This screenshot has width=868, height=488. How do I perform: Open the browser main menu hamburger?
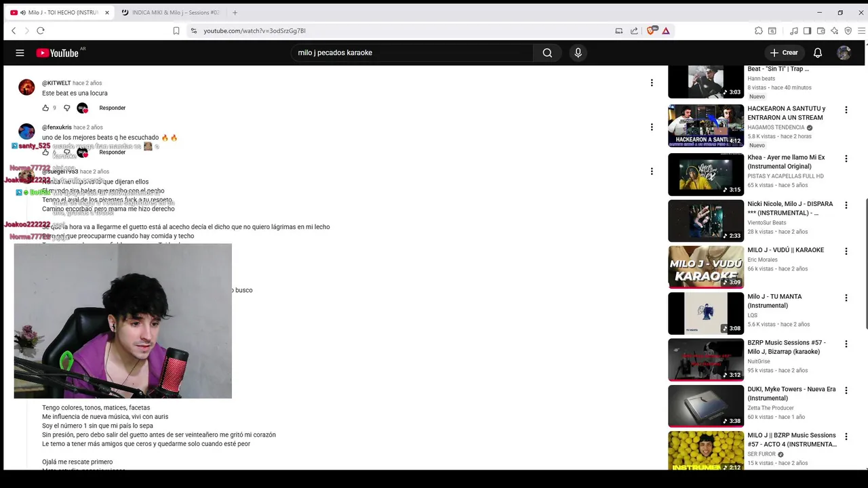[861, 30]
